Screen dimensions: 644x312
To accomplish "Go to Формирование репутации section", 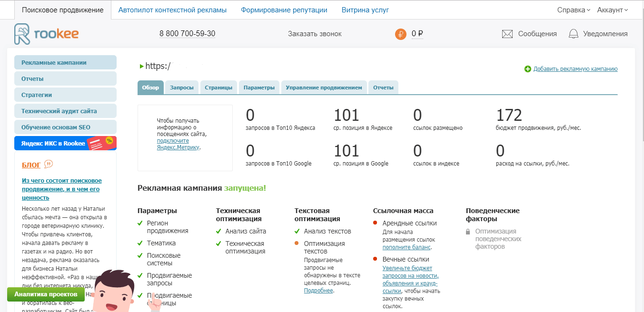I will [x=284, y=10].
